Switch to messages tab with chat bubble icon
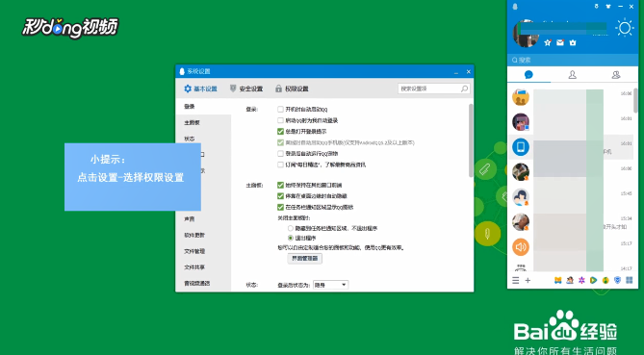Viewport: 644px width, 355px height. tap(529, 75)
